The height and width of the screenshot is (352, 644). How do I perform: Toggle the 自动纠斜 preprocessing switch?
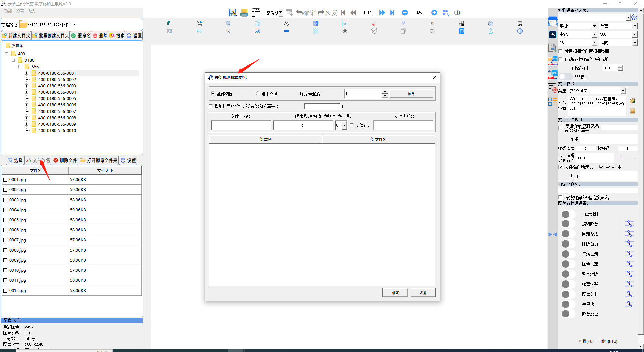click(x=568, y=214)
